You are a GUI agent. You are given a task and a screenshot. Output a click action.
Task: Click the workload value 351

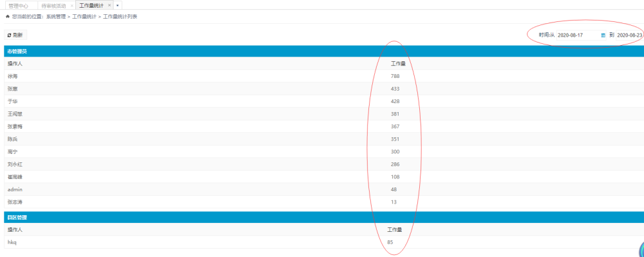[395, 139]
